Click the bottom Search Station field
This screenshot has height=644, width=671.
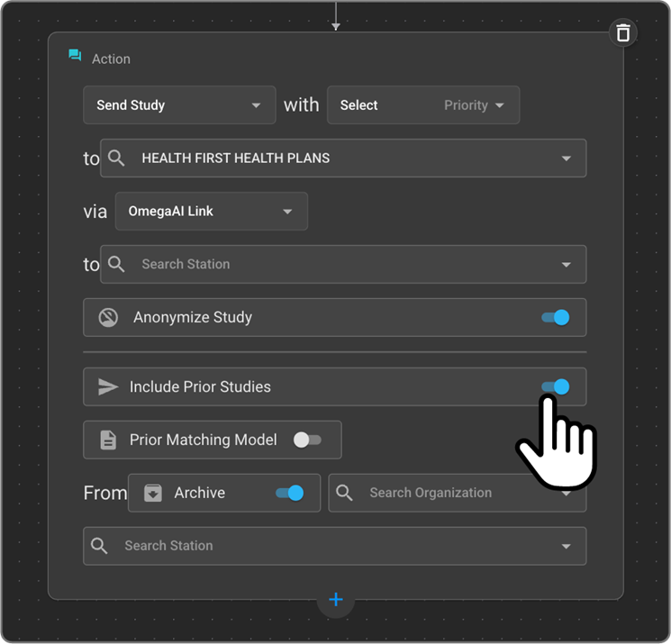point(333,547)
